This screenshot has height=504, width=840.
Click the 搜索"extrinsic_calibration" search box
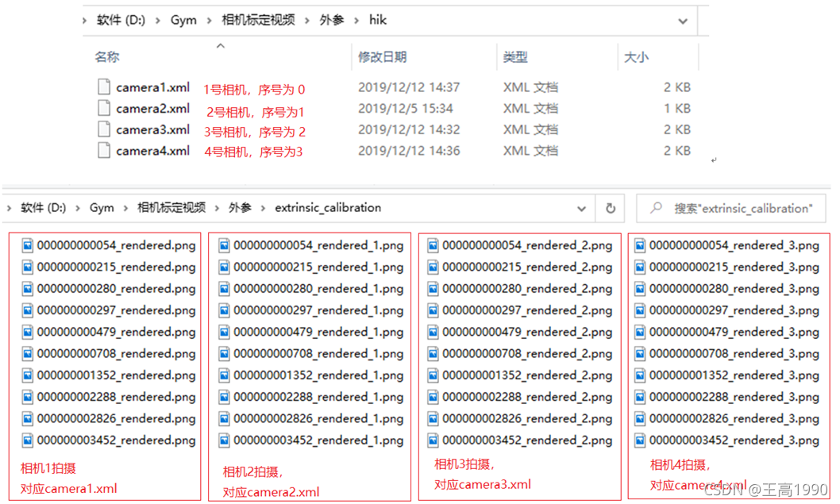coord(730,209)
